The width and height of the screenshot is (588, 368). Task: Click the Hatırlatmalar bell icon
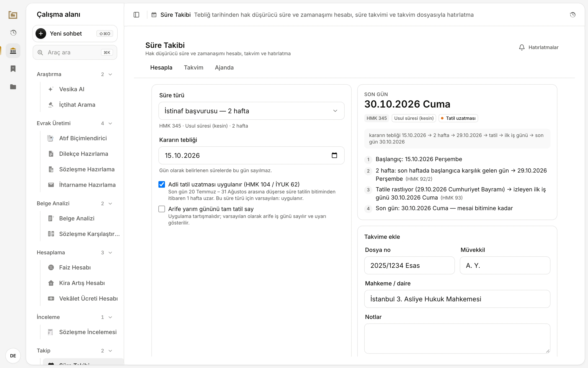pyautogui.click(x=522, y=47)
